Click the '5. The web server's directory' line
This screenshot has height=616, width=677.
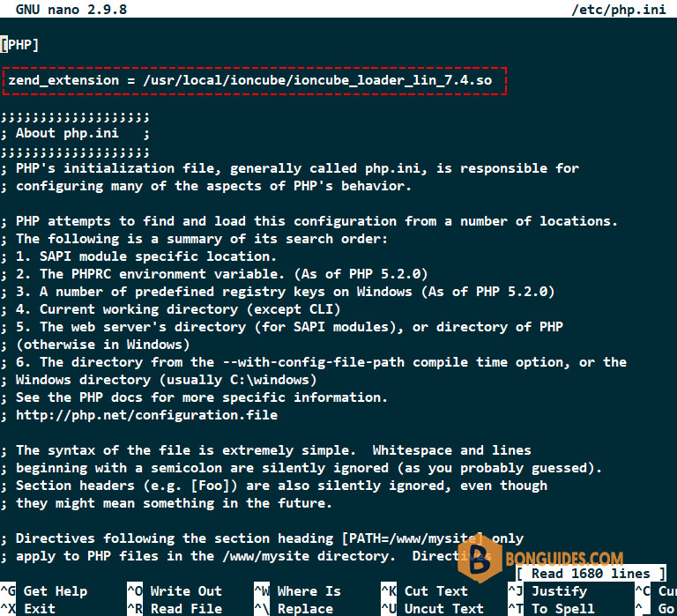click(281, 327)
